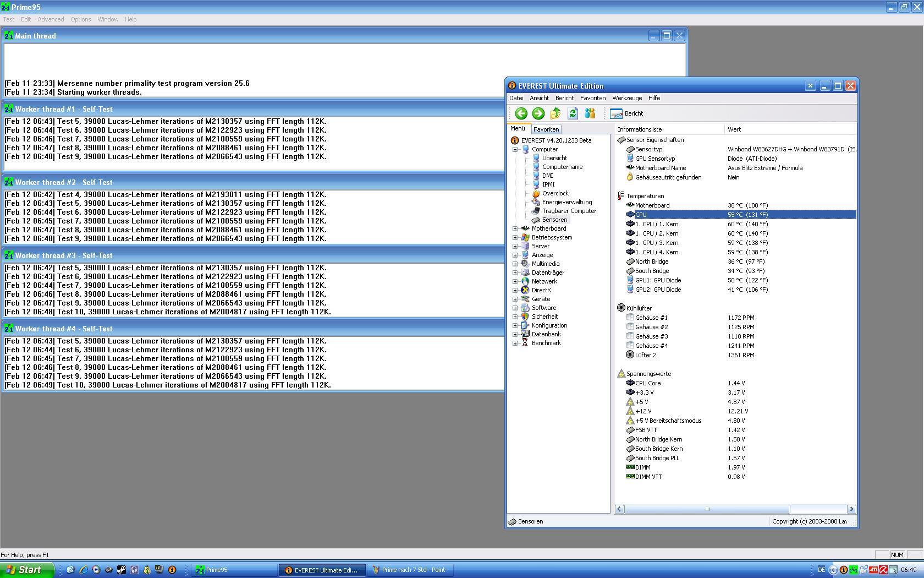The width and height of the screenshot is (924, 578).
Task: Open the Datei menu in EVEREST
Action: click(x=516, y=98)
